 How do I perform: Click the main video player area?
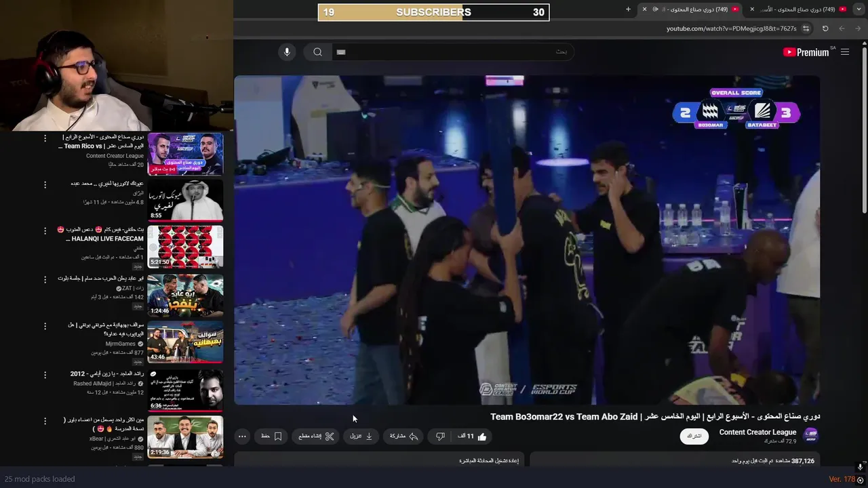(527, 240)
